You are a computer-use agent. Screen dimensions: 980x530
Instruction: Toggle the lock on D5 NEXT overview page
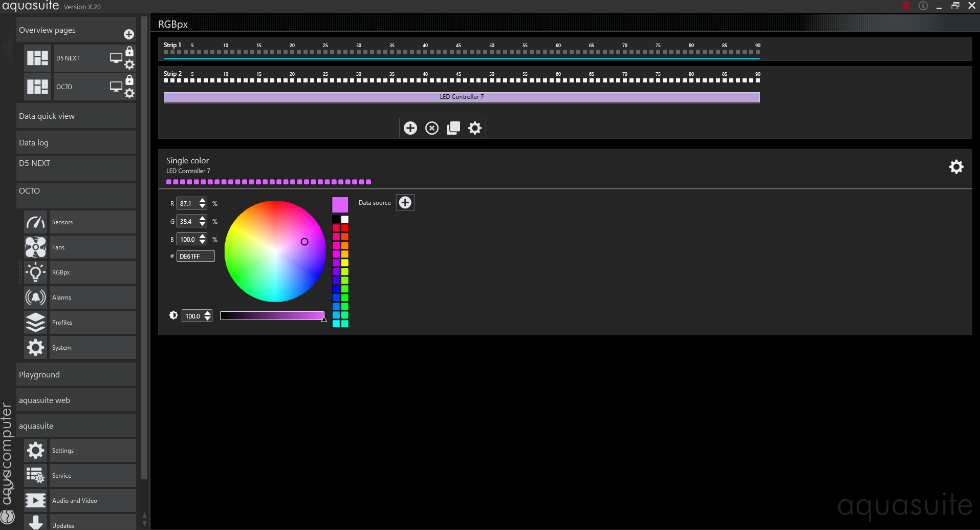[x=129, y=51]
